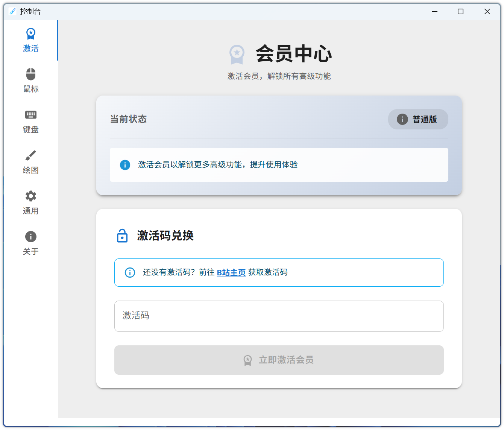Click the 普通版 status badge
504x430 pixels.
click(418, 119)
